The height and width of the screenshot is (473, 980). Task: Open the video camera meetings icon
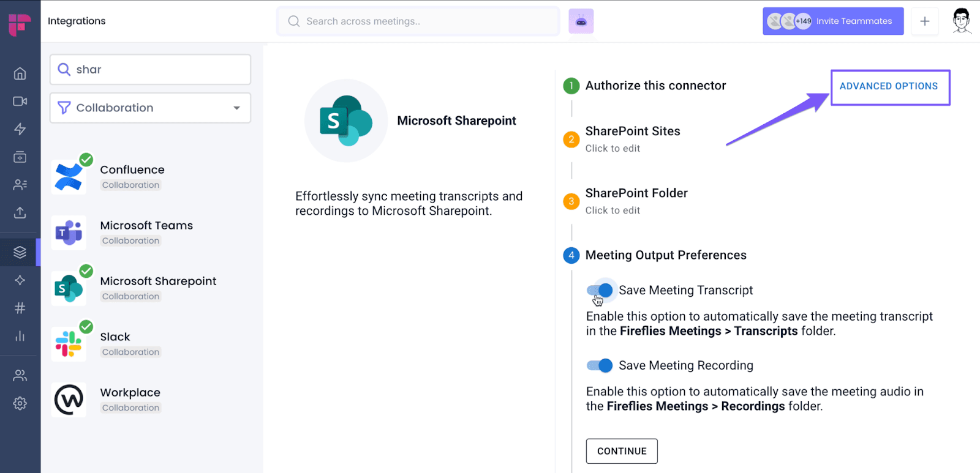(x=20, y=101)
